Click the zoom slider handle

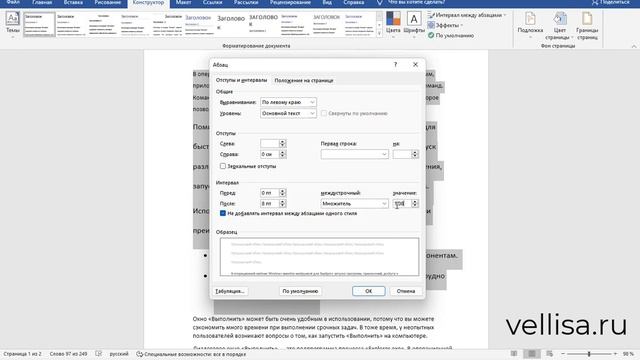tap(589, 353)
